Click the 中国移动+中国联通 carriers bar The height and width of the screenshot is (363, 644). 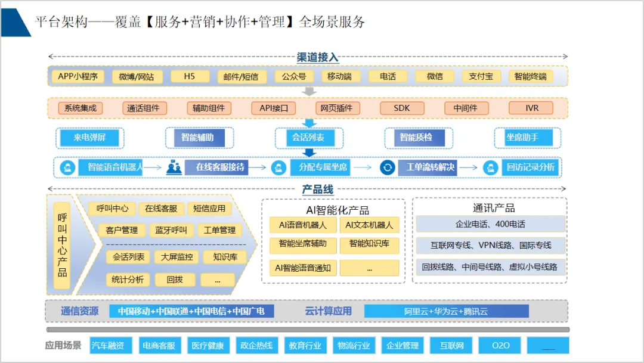191,311
